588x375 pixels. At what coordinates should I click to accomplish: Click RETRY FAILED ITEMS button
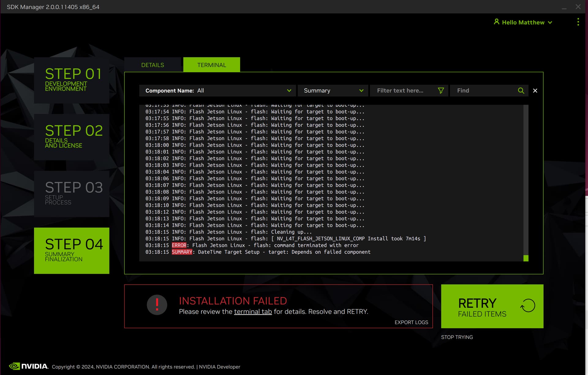pos(492,306)
